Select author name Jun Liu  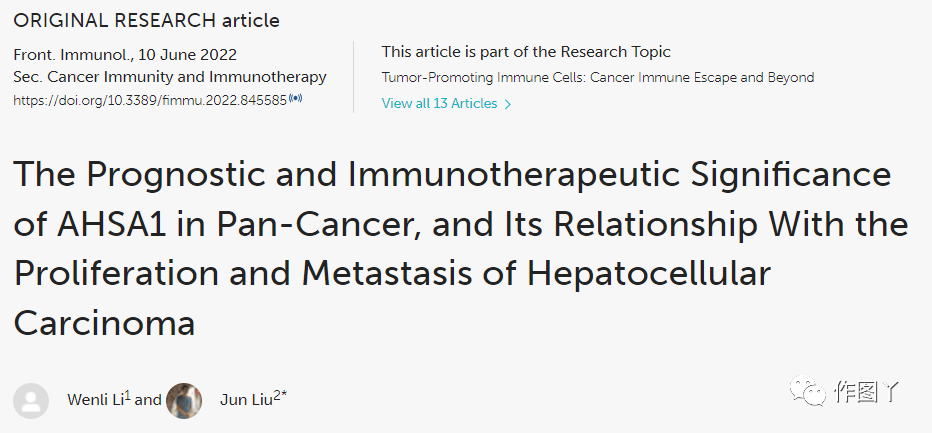(246, 400)
